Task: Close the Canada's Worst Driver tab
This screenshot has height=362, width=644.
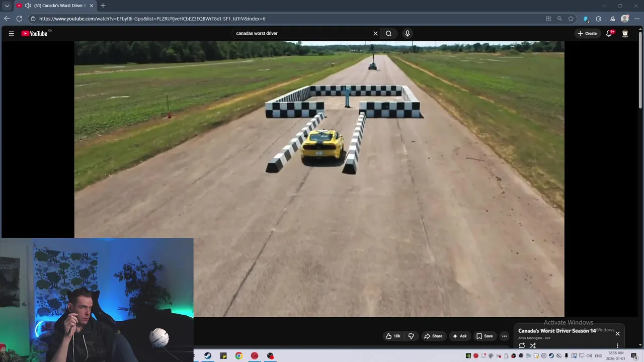Action: 91,6
